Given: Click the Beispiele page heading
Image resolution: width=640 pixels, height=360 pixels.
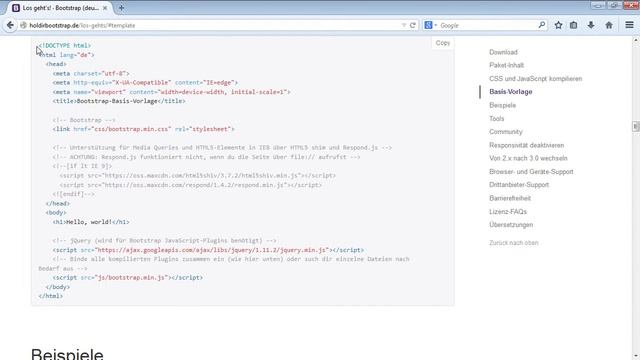Looking at the screenshot, I should tap(67, 353).
